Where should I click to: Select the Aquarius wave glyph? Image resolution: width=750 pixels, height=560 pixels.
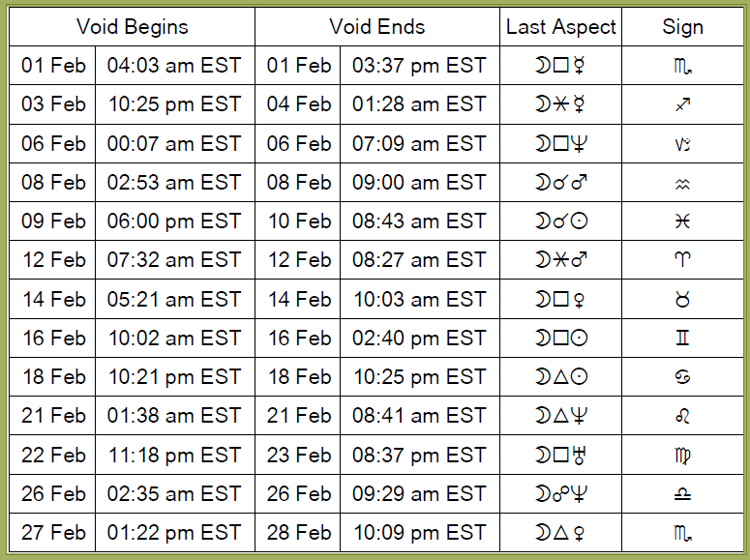(682, 183)
